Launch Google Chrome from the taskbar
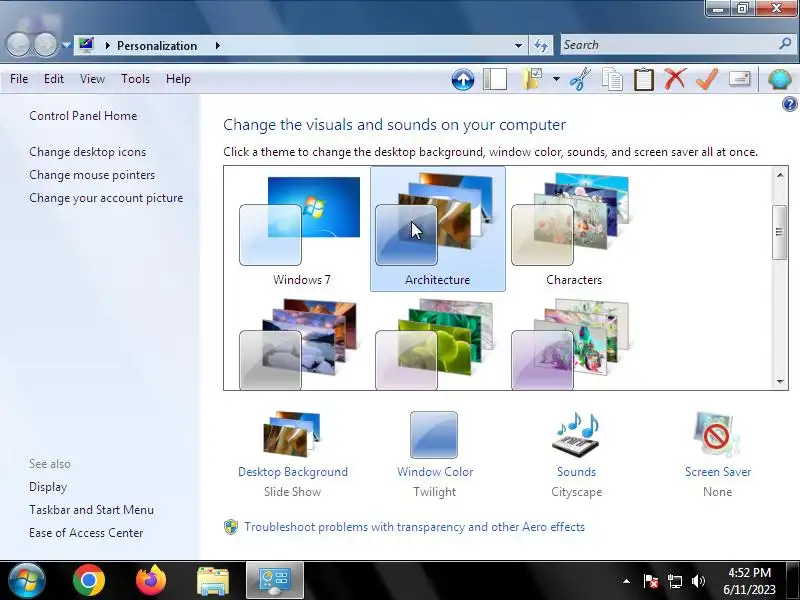The image size is (800, 600). tap(89, 581)
